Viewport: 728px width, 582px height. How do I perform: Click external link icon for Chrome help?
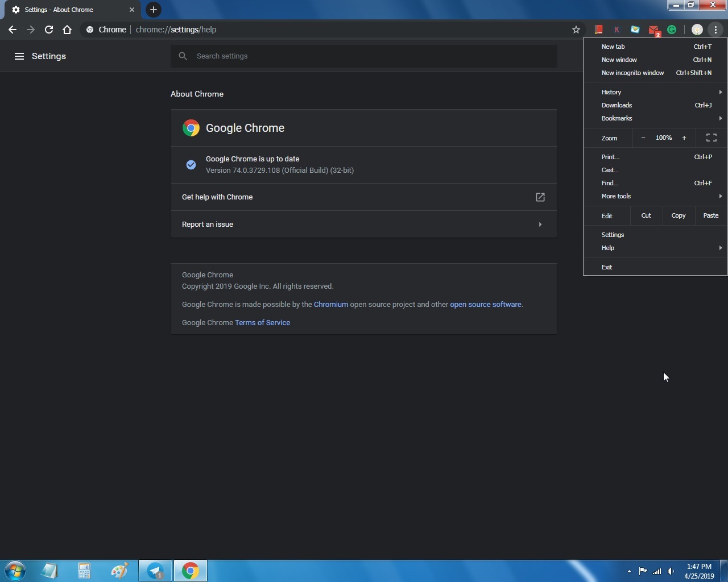(x=540, y=197)
